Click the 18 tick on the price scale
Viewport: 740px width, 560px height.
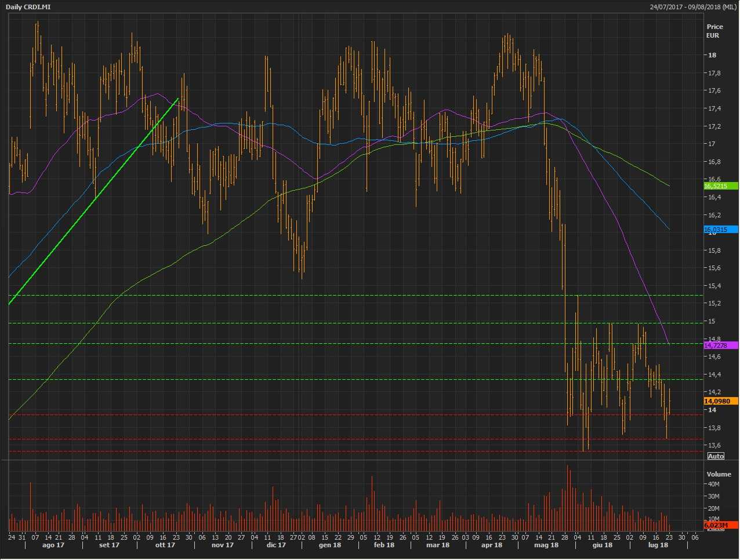point(712,55)
